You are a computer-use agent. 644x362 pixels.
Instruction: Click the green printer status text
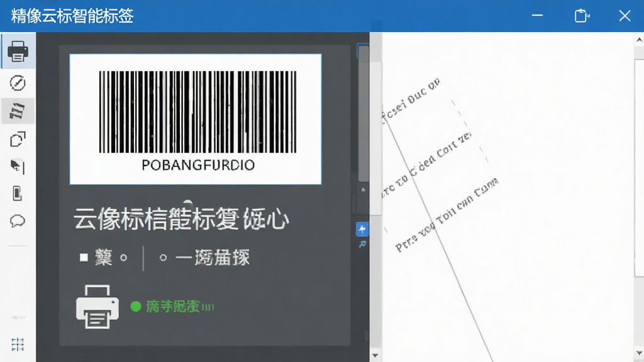pos(180,307)
